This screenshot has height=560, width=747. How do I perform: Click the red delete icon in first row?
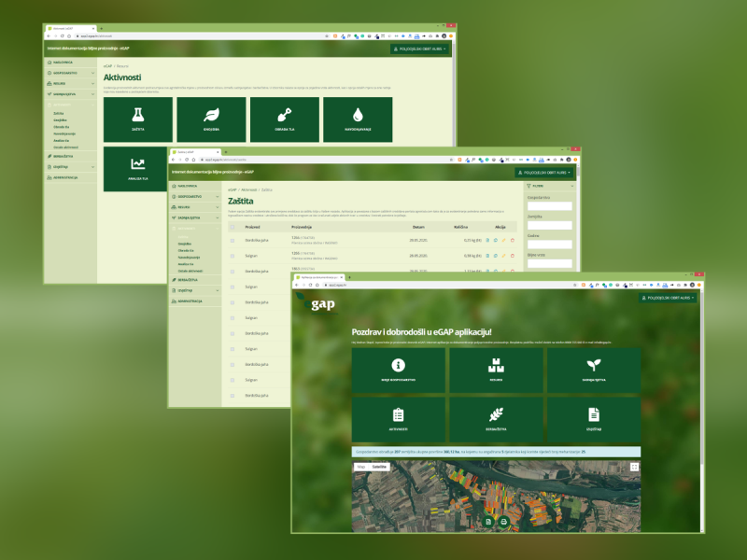(x=512, y=241)
